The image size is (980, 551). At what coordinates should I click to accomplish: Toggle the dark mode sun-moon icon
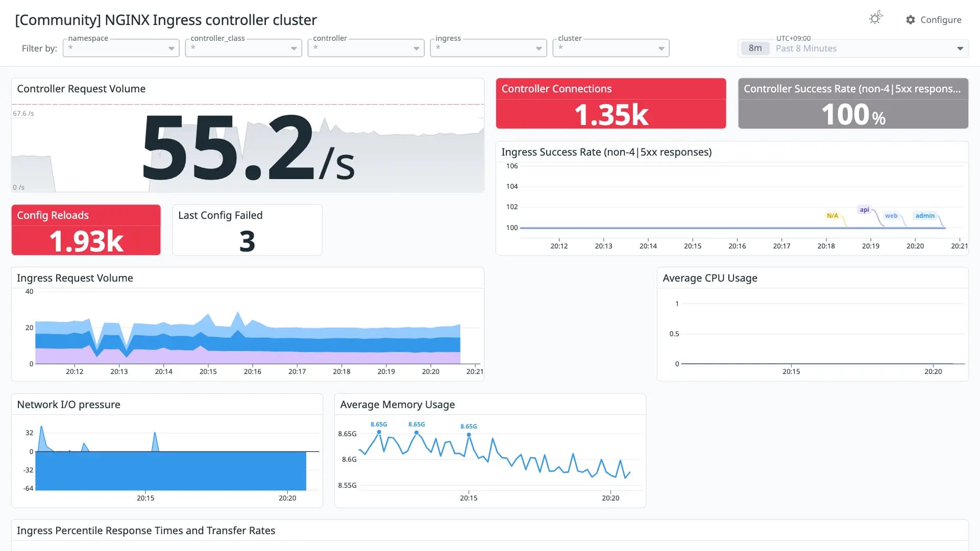pos(876,18)
